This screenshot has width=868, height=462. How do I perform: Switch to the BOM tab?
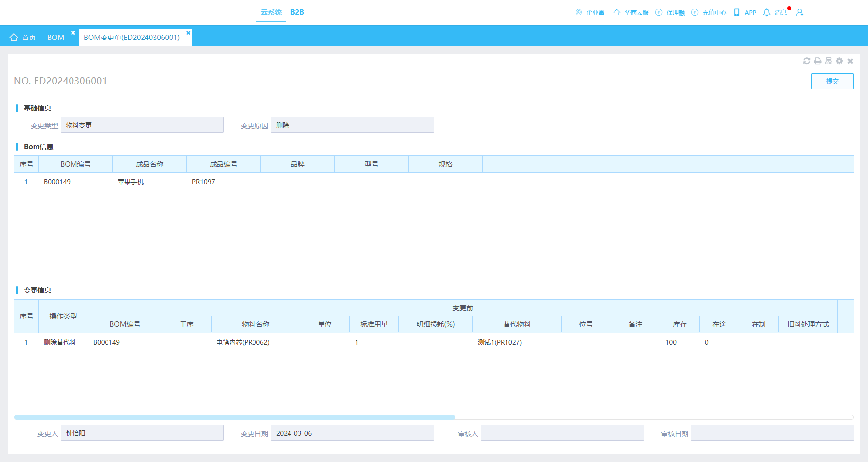pyautogui.click(x=56, y=38)
